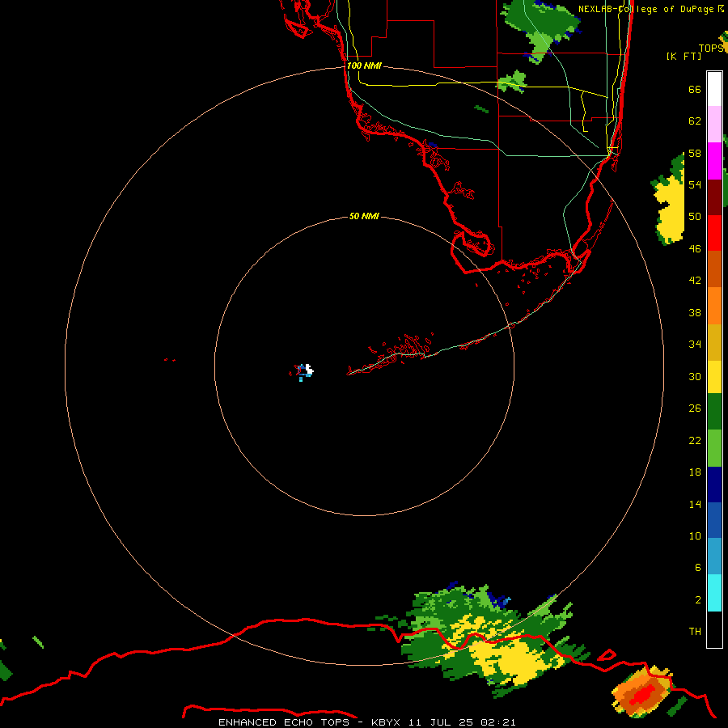Click the '62' legend value
Image resolution: width=728 pixels, height=728 pixels.
[x=695, y=121]
